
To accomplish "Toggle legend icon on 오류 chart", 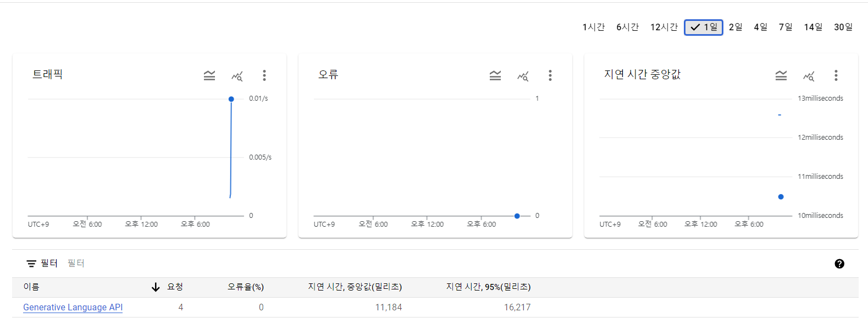I will click(495, 75).
